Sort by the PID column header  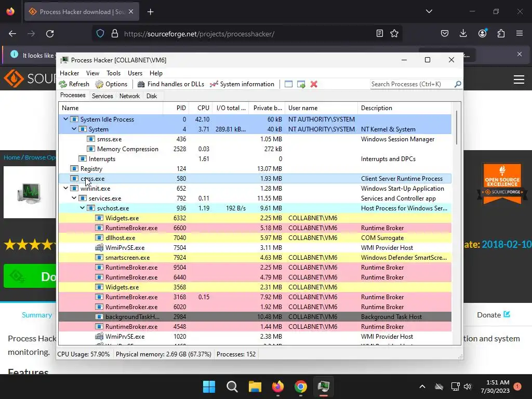176,108
